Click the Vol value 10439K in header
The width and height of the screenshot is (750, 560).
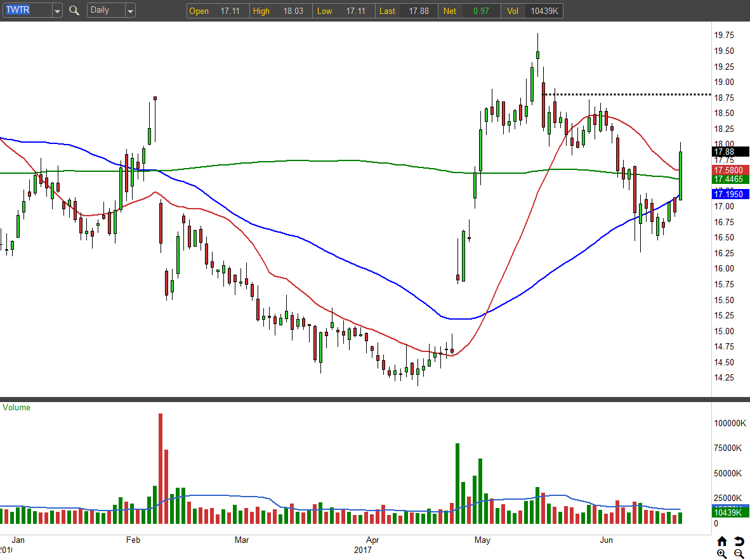[544, 11]
